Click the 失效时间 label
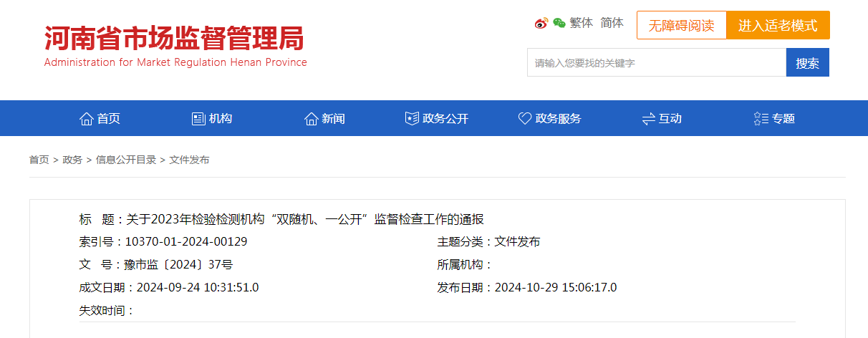Viewport: 868px width, 338px height. (107, 311)
